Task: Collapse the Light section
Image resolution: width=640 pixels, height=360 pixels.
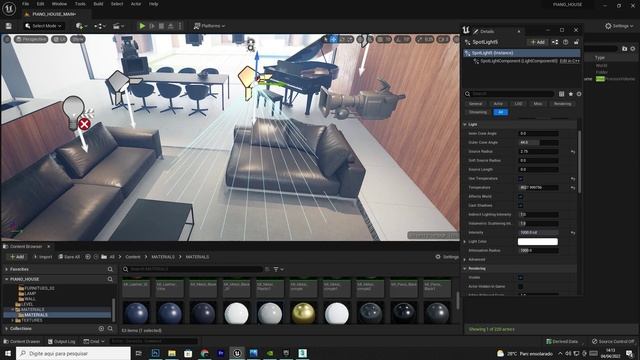Action: tap(465, 124)
